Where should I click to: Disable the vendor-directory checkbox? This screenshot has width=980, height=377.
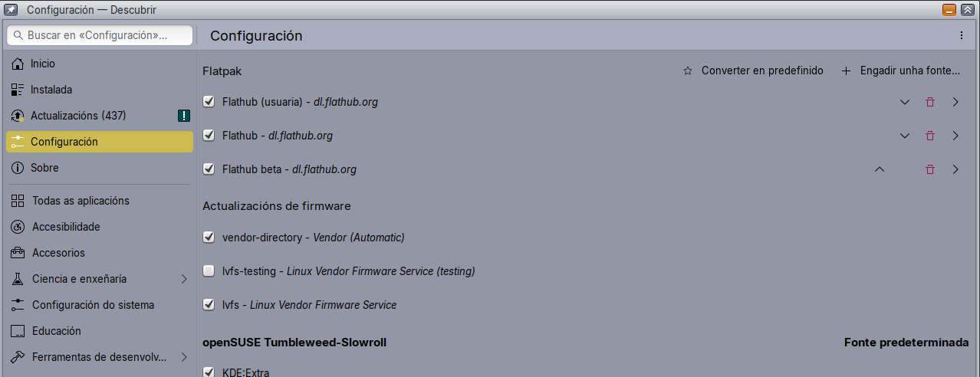tap(209, 238)
